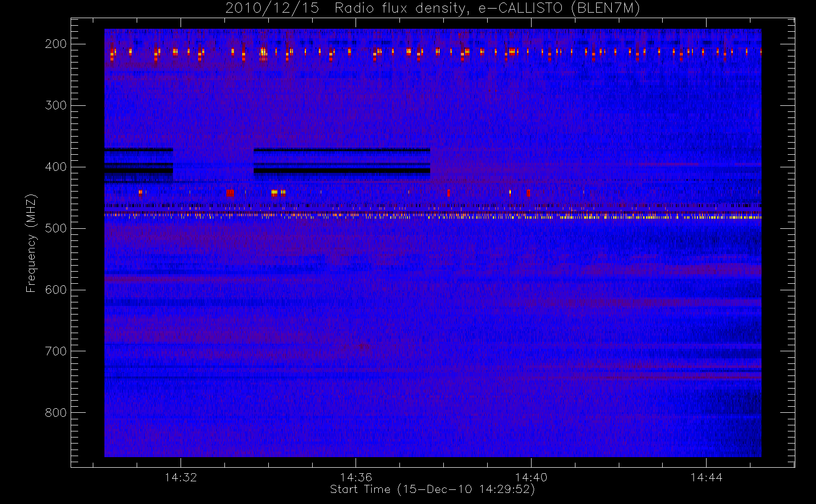816x504 pixels.
Task: Select the 200 frequency tick label
Action: 55,44
